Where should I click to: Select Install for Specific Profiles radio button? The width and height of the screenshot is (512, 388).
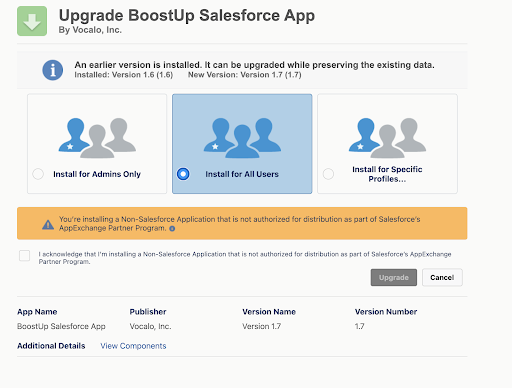coord(328,174)
